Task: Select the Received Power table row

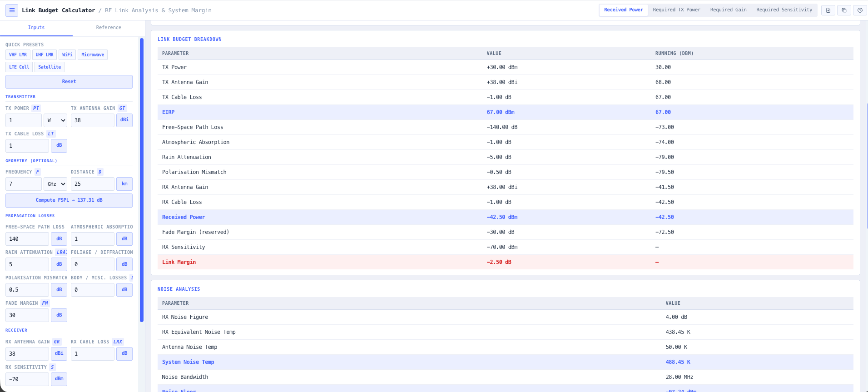Action: point(505,217)
